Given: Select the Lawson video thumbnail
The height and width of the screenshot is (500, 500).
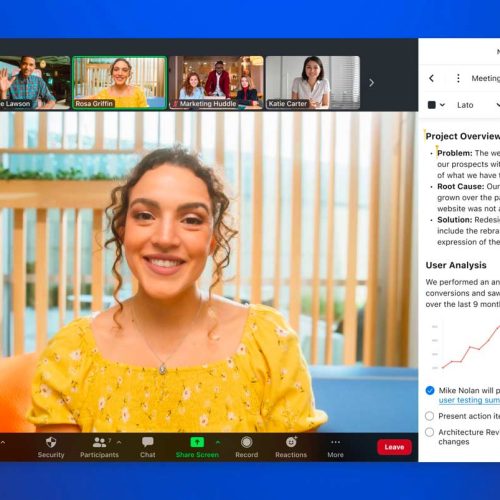Looking at the screenshot, I should coord(35,83).
